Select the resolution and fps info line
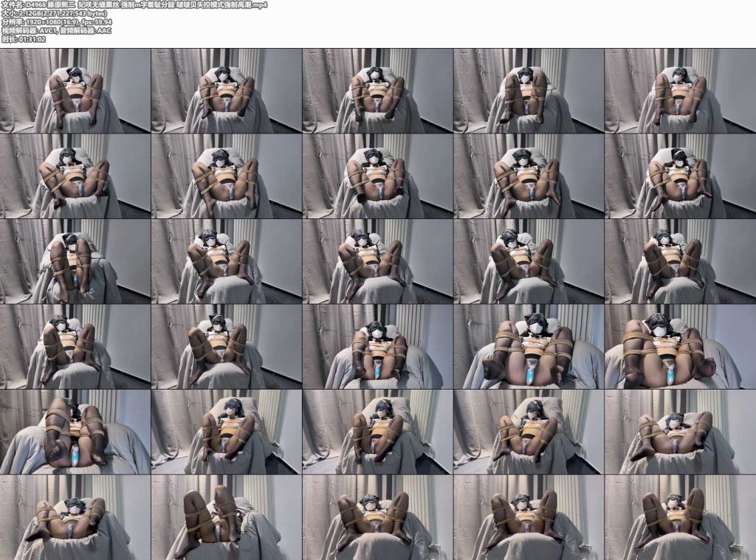Image resolution: width=756 pixels, height=560 pixels. (56, 22)
